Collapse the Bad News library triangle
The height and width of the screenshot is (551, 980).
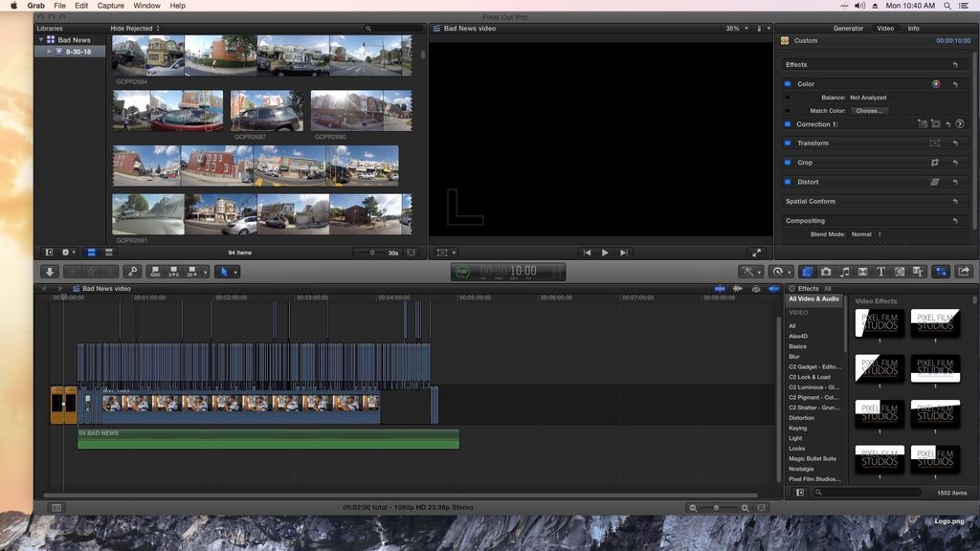pyautogui.click(x=41, y=39)
